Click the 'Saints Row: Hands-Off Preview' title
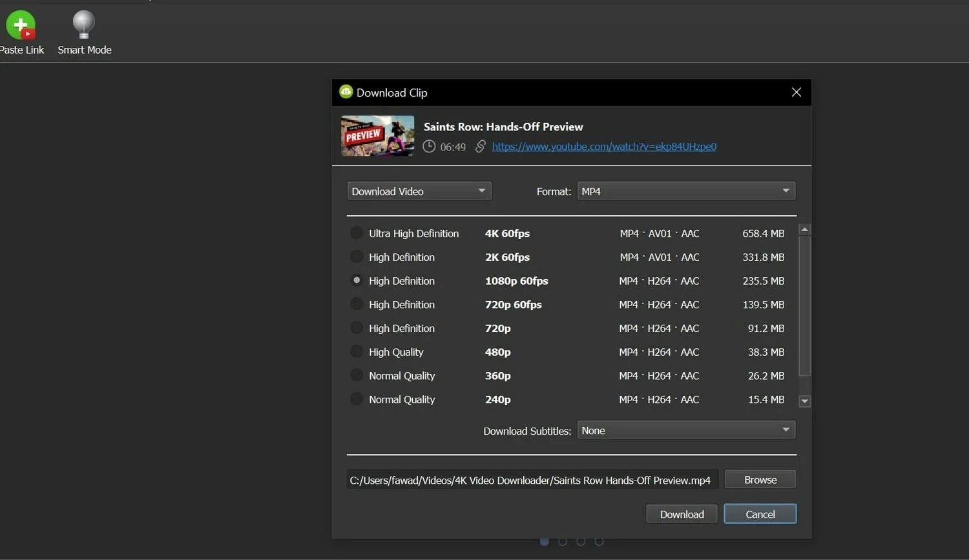The height and width of the screenshot is (560, 969). pyautogui.click(x=503, y=127)
